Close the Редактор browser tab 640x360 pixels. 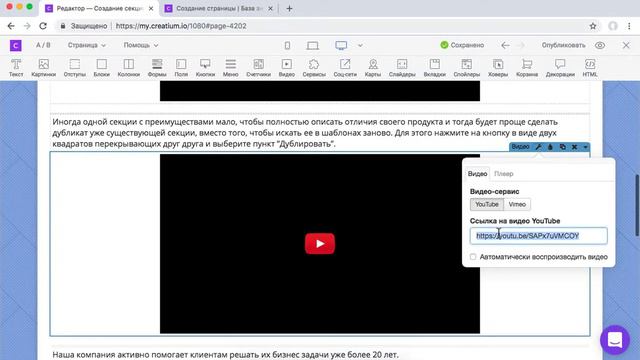pyautogui.click(x=151, y=9)
